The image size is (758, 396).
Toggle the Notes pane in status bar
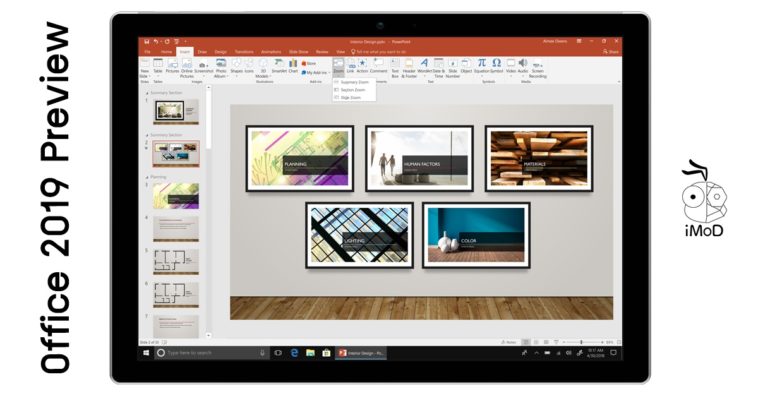509,342
